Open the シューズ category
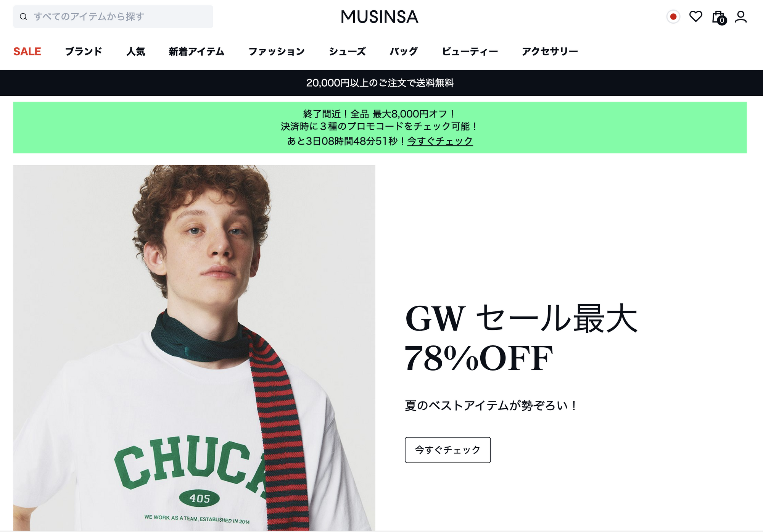 coord(348,52)
